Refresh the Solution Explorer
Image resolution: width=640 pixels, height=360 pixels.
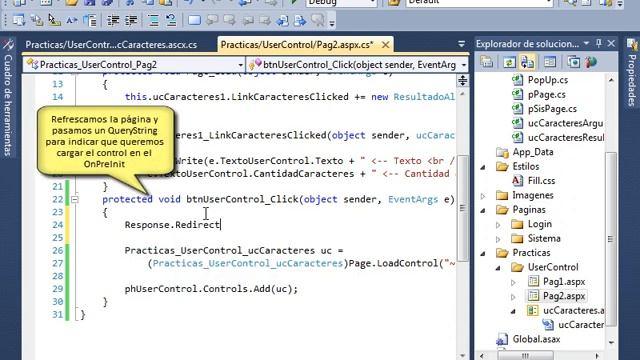point(509,62)
